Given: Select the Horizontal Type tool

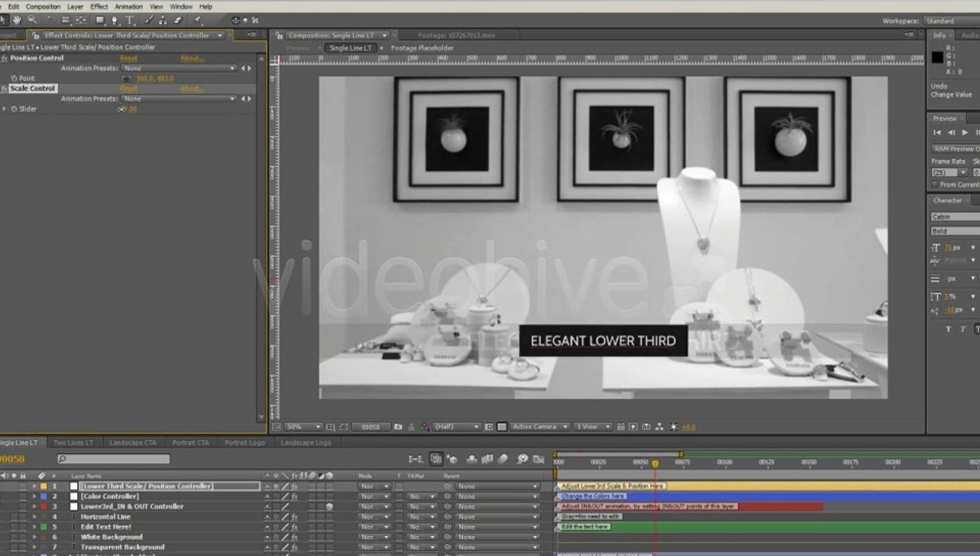Looking at the screenshot, I should (130, 20).
